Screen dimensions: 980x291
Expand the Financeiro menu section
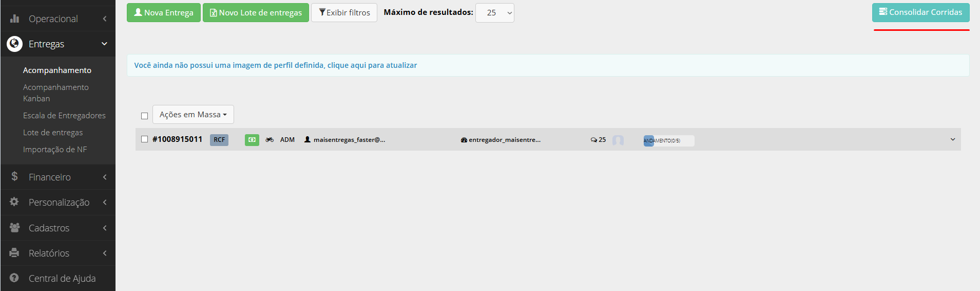(x=58, y=177)
